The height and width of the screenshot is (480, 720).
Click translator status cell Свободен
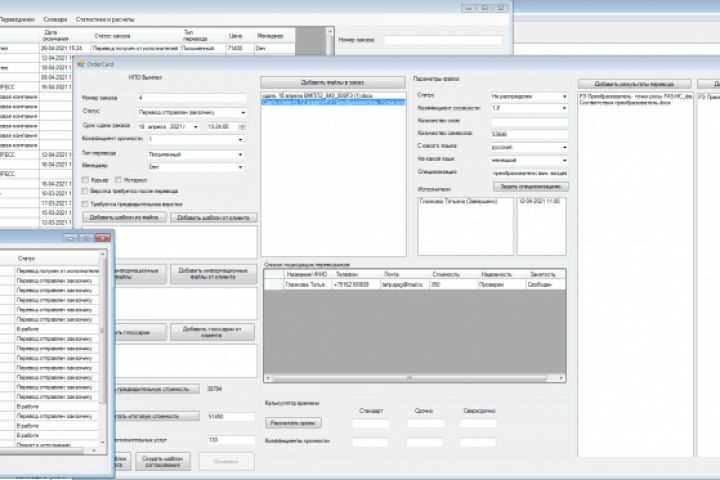(546, 285)
